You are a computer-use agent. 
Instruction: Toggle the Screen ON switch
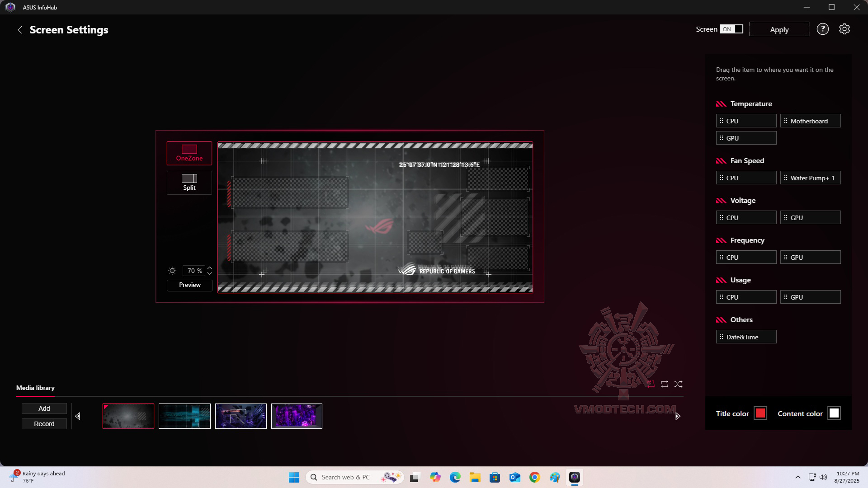tap(731, 29)
